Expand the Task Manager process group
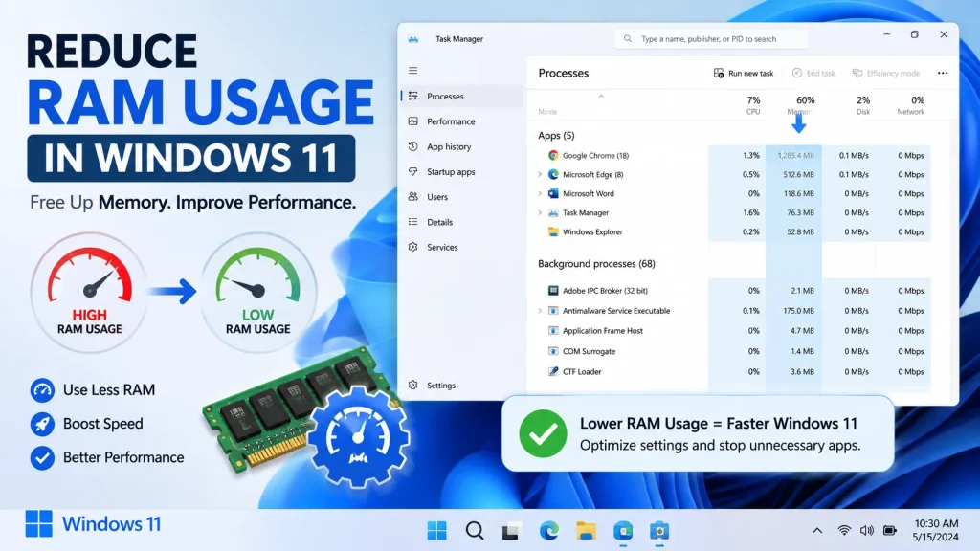980x551 pixels. tap(540, 213)
